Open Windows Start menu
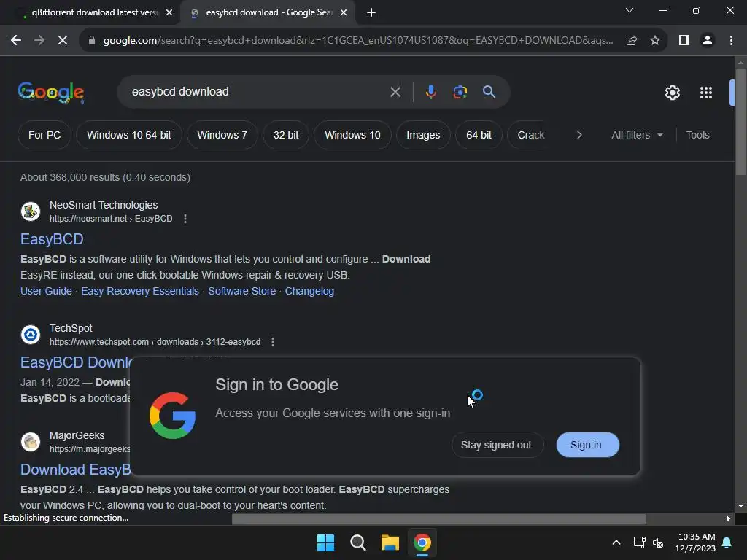The width and height of the screenshot is (747, 560). [x=326, y=542]
